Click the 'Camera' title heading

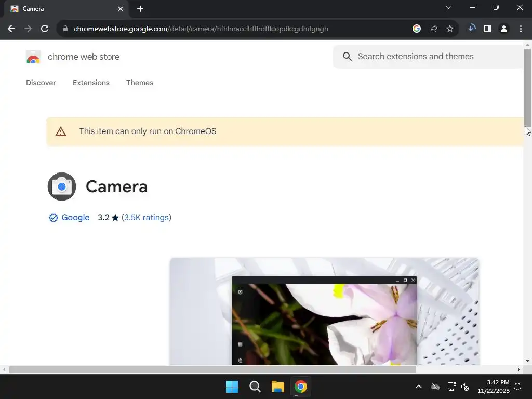[117, 187]
